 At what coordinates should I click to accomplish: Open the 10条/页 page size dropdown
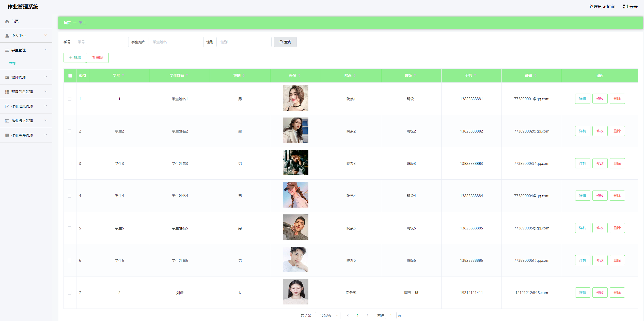coord(327,315)
